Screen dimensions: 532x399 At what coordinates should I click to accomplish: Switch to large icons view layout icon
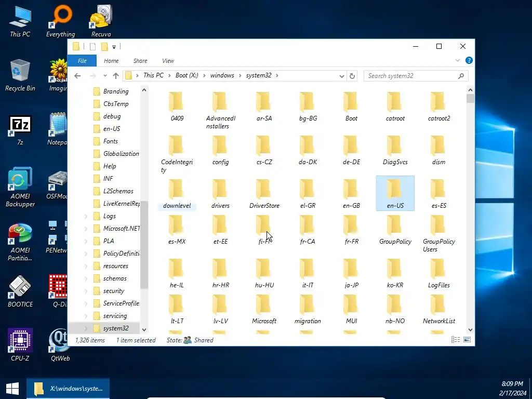point(467,340)
